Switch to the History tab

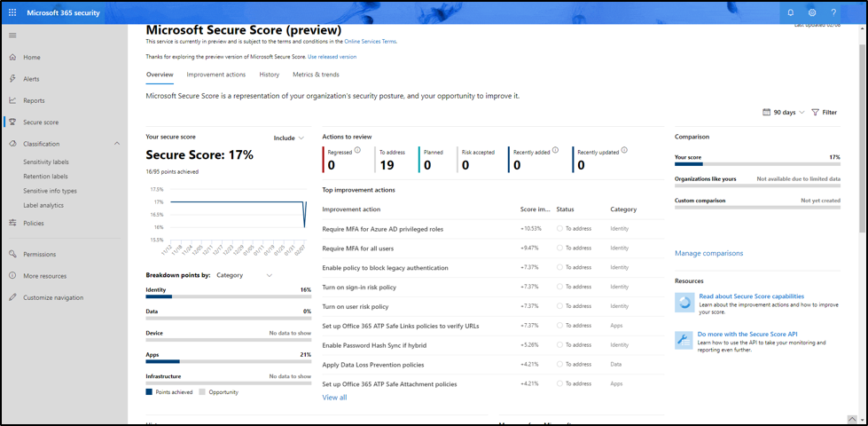click(269, 75)
